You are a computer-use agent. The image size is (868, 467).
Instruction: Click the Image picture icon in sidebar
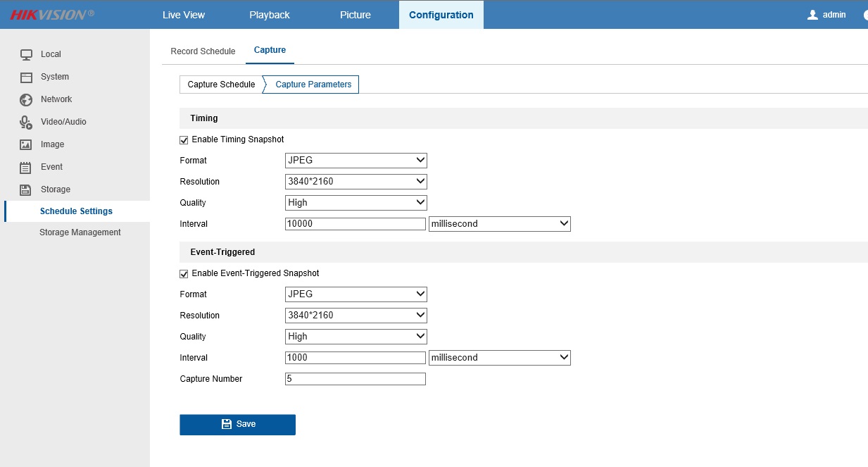pyautogui.click(x=26, y=144)
